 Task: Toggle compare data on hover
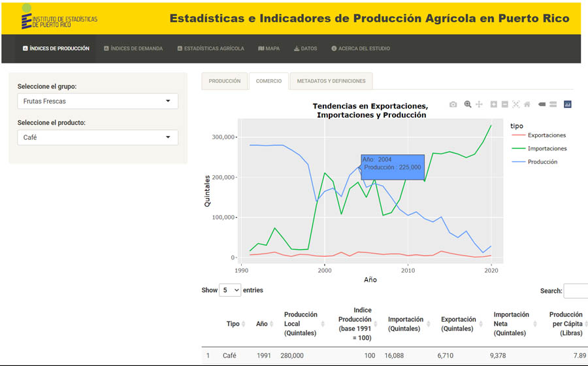pos(553,105)
